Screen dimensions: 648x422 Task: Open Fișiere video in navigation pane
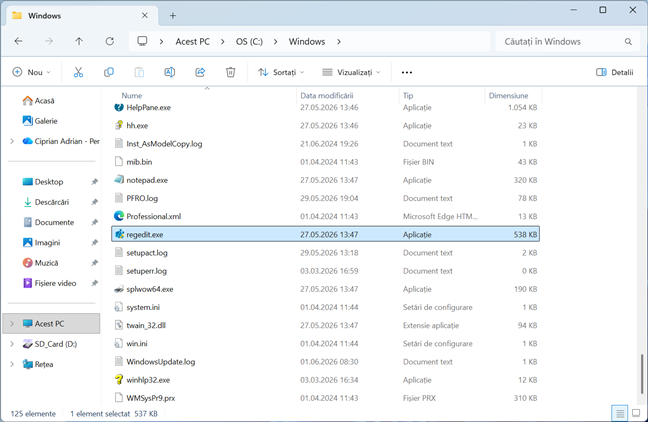(x=49, y=283)
